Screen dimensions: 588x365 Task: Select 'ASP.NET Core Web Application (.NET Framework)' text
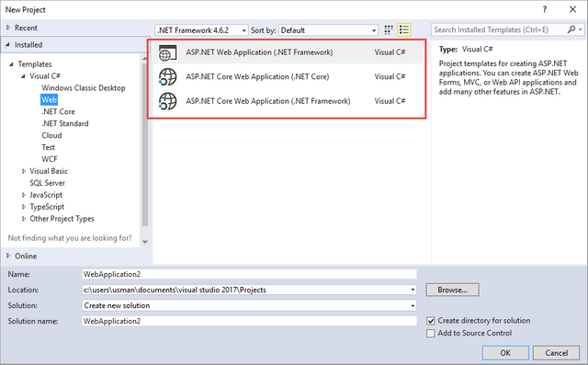[268, 101]
